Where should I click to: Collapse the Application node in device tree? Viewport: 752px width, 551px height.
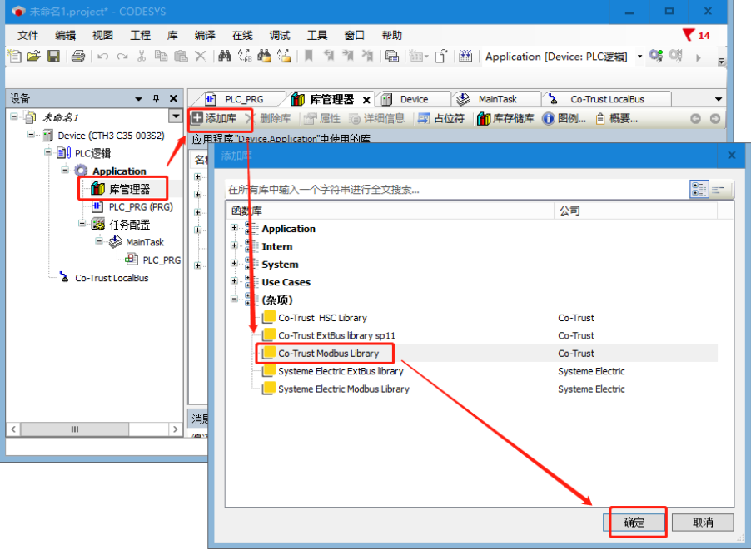(x=65, y=170)
